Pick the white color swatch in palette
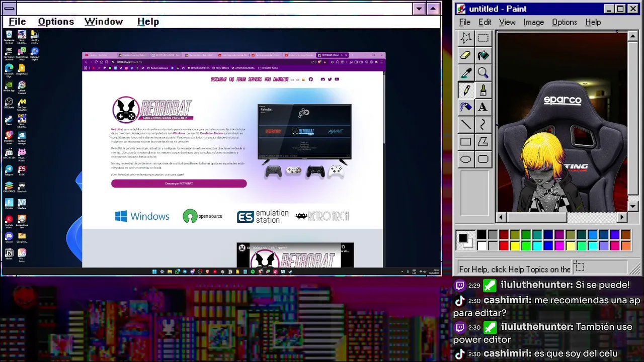 click(x=481, y=245)
